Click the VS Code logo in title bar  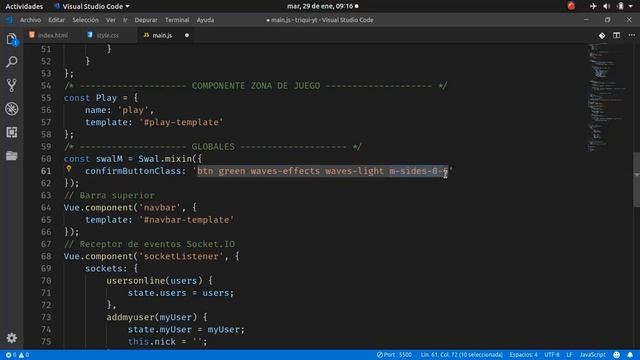9,20
